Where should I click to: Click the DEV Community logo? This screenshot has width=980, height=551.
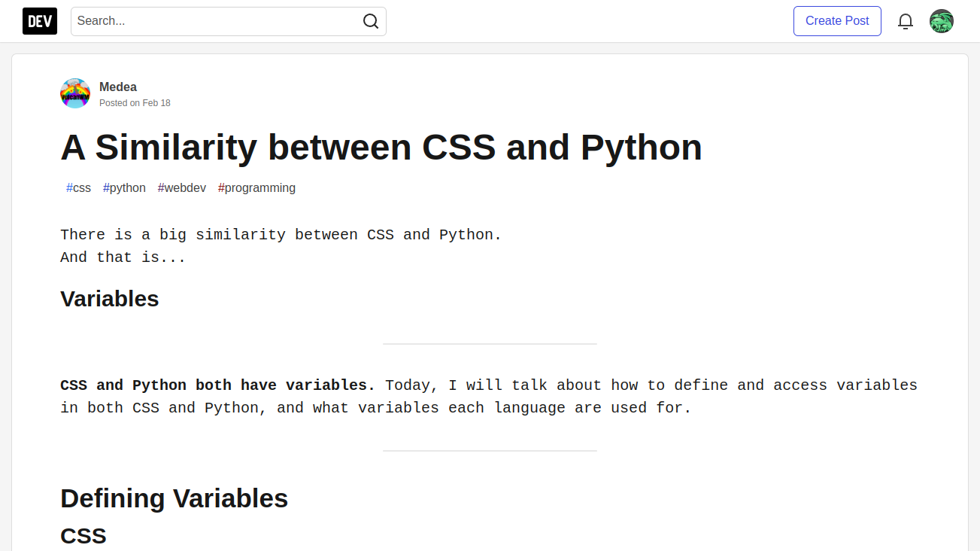coord(39,20)
